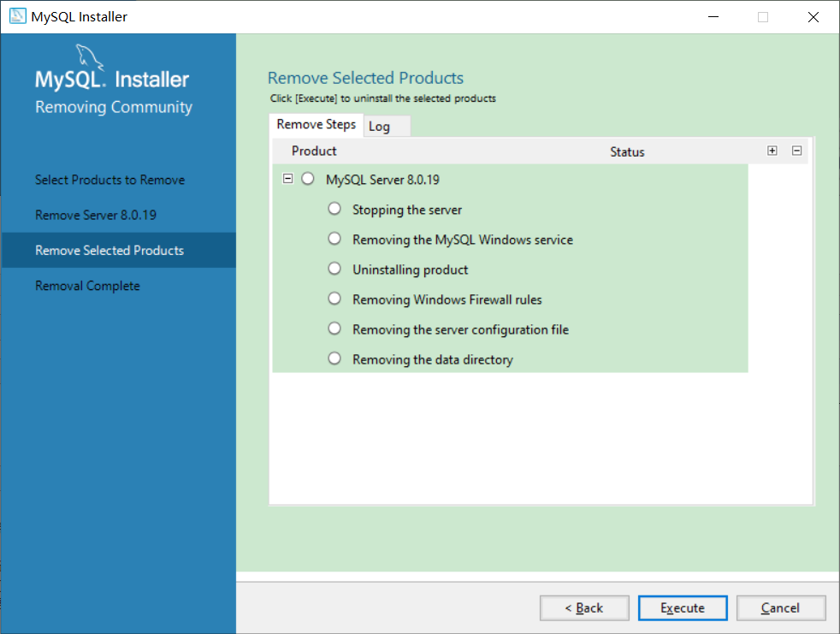Expand all items with plus icon

[x=772, y=151]
